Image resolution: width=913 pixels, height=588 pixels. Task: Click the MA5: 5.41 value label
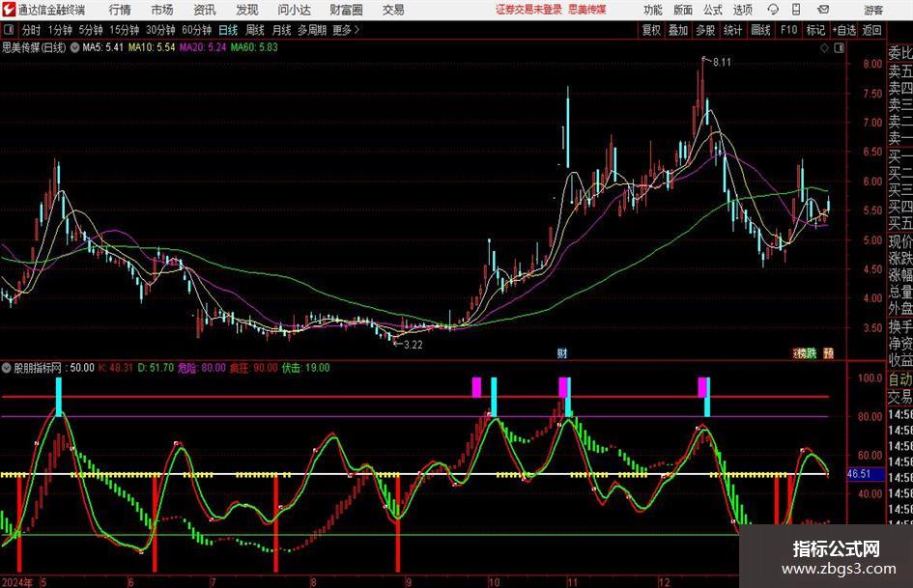click(x=103, y=47)
